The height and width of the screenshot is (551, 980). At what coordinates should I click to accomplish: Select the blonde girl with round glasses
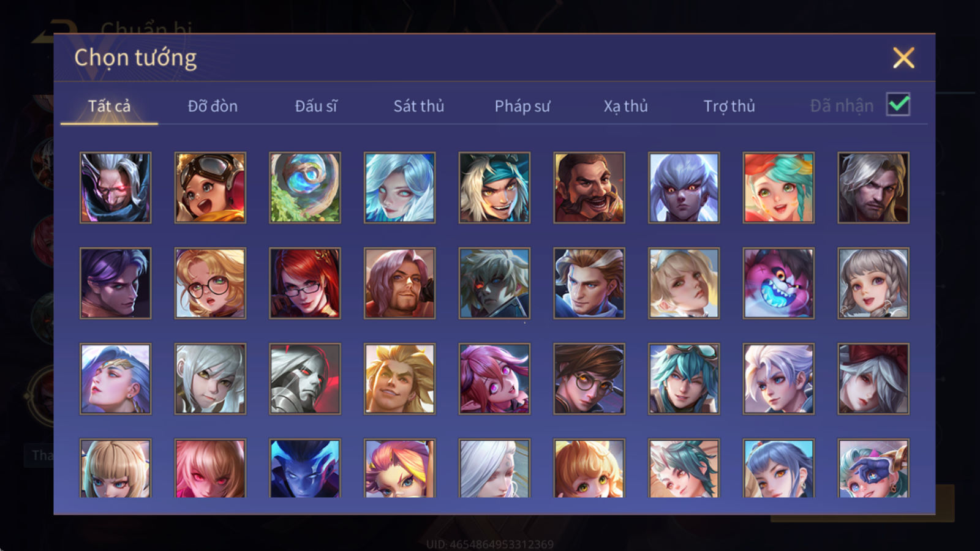210,283
